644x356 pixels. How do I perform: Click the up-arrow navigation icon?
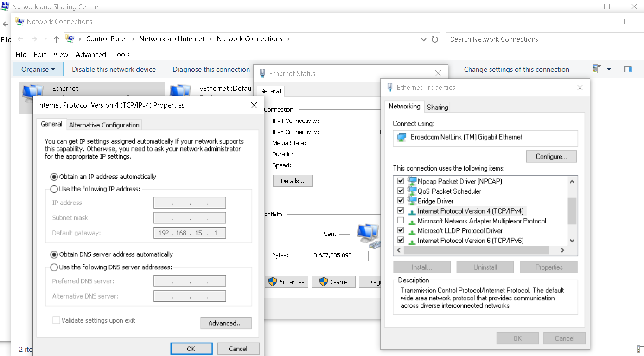point(57,39)
